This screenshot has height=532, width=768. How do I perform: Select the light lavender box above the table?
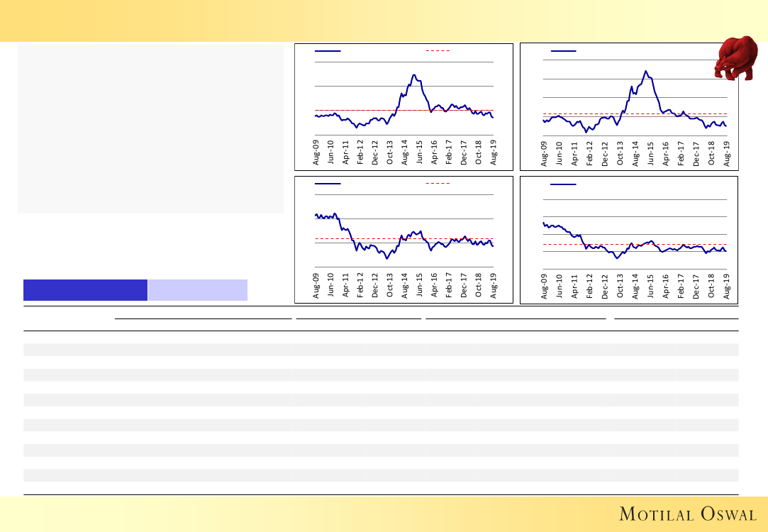click(198, 290)
